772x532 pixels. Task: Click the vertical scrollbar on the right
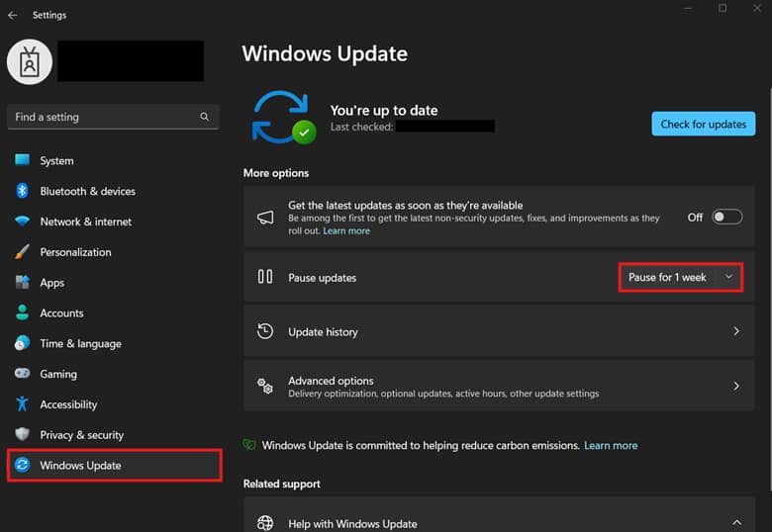770,290
